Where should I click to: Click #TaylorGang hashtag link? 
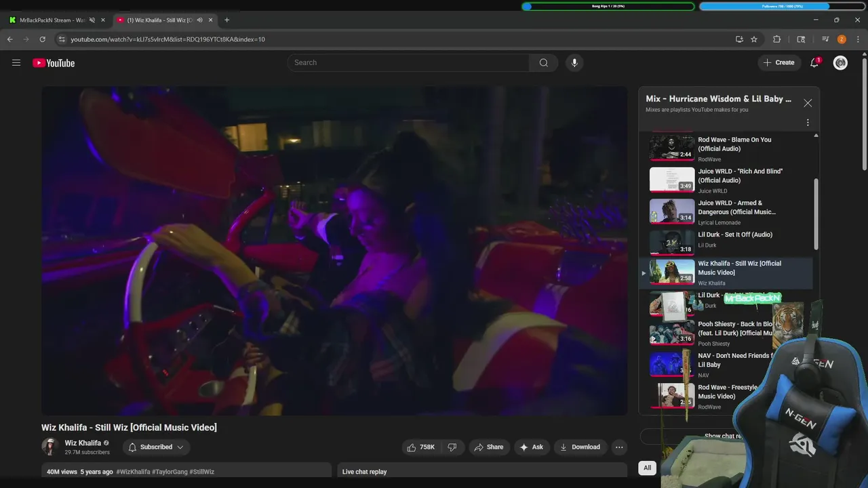(170, 472)
